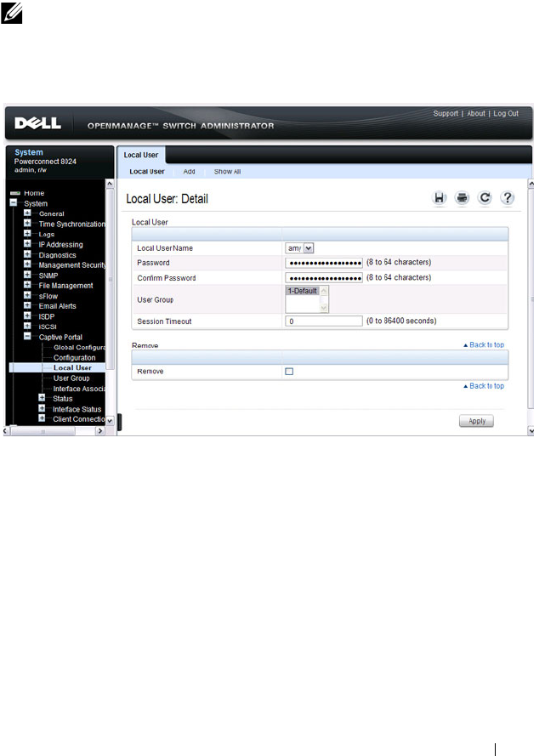Click the Refresh icon
This screenshot has height=756, width=545.
(485, 198)
